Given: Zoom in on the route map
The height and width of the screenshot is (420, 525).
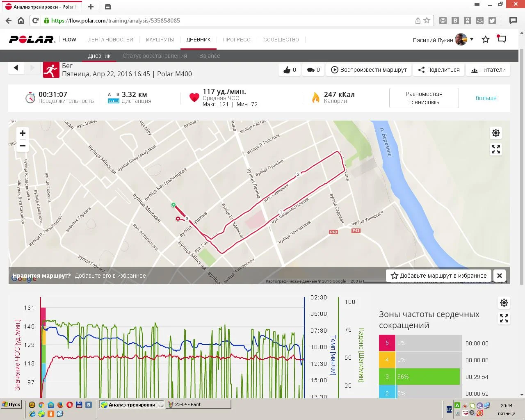Looking at the screenshot, I should click(23, 133).
